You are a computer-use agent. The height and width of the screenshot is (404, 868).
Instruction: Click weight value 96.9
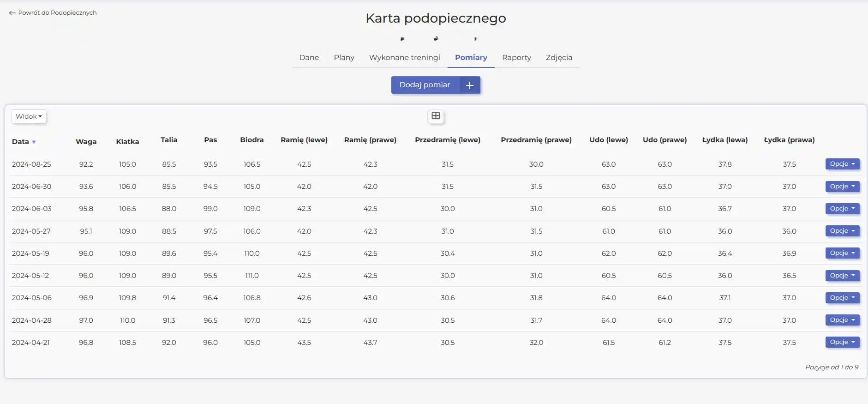(86, 298)
